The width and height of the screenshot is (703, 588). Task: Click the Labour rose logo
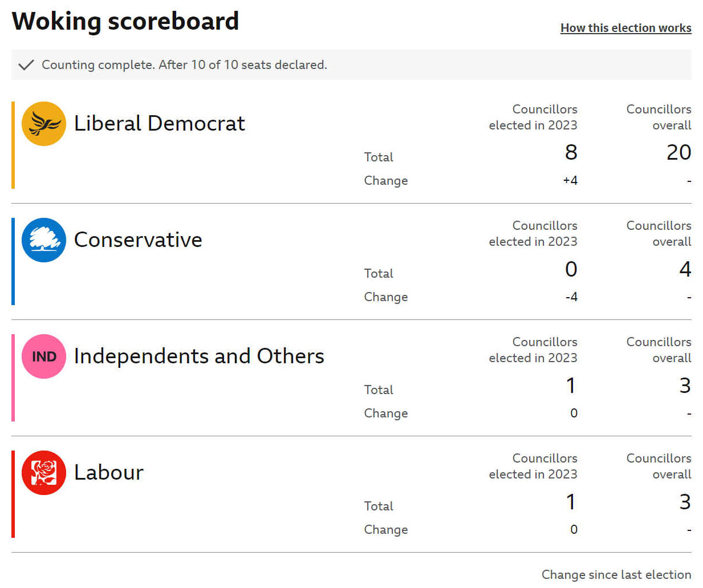pyautogui.click(x=44, y=473)
